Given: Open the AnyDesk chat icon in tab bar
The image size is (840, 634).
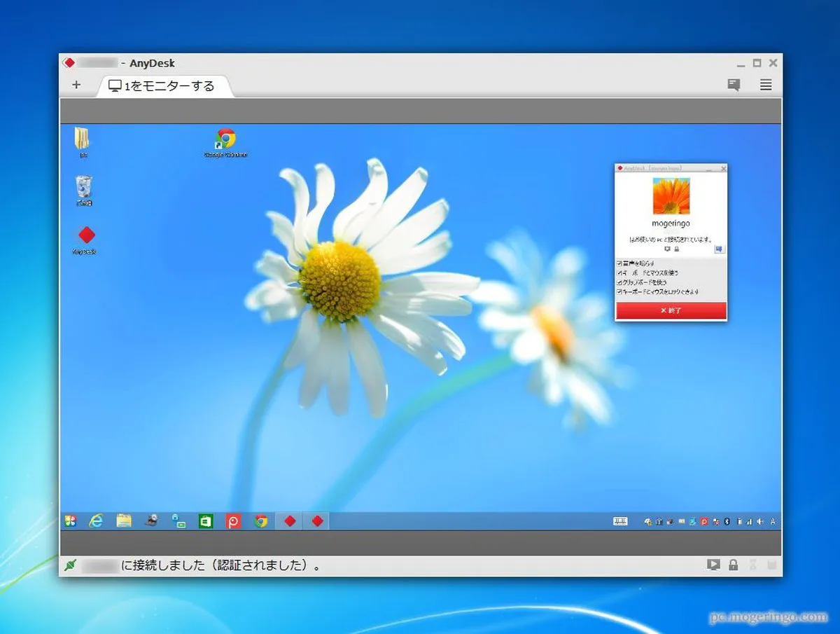Looking at the screenshot, I should (x=734, y=85).
